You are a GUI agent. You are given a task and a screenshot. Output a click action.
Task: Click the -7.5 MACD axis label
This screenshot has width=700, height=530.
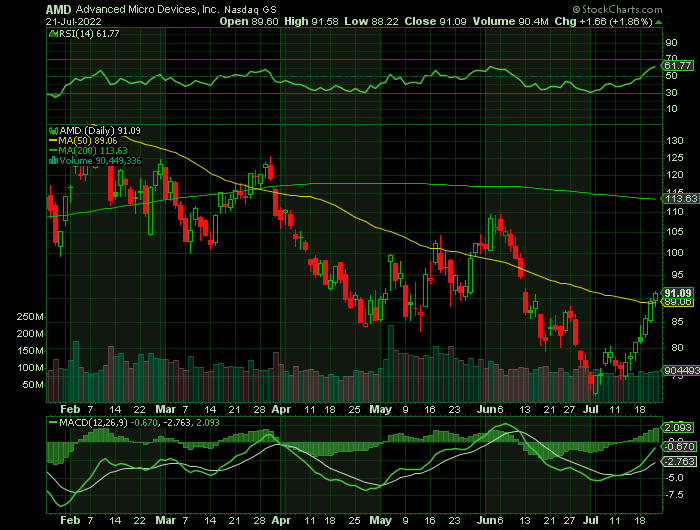tap(674, 495)
